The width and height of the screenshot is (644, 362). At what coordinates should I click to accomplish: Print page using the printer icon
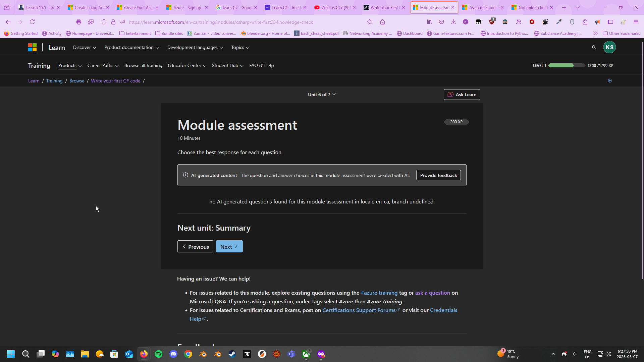[79, 22]
